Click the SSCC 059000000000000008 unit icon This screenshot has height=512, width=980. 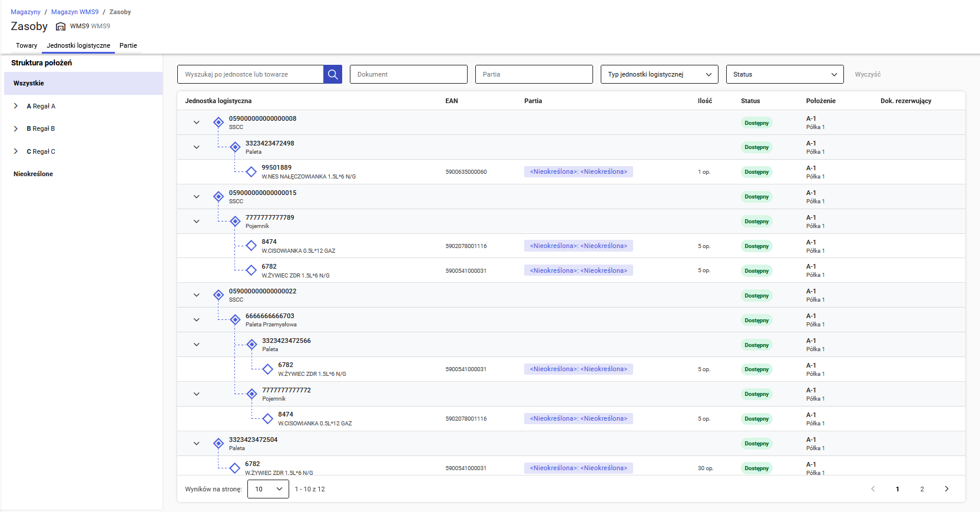pos(218,123)
